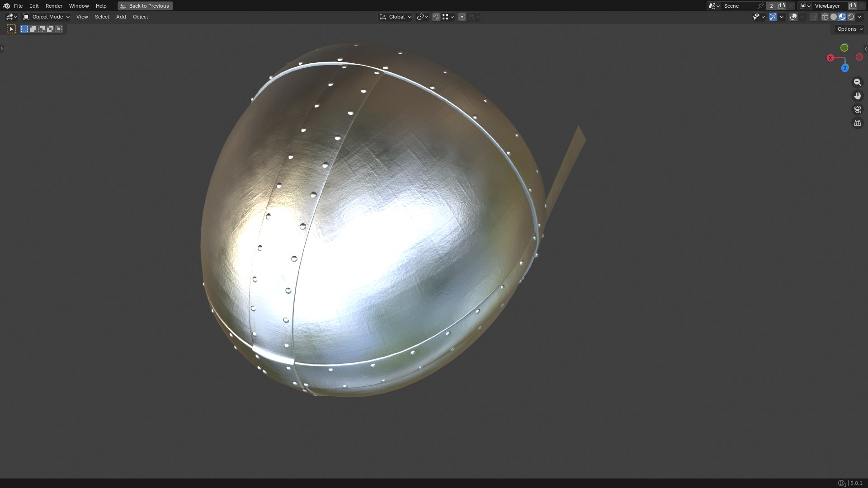The image size is (868, 488).
Task: Switch to Rendered shading
Action: point(851,17)
